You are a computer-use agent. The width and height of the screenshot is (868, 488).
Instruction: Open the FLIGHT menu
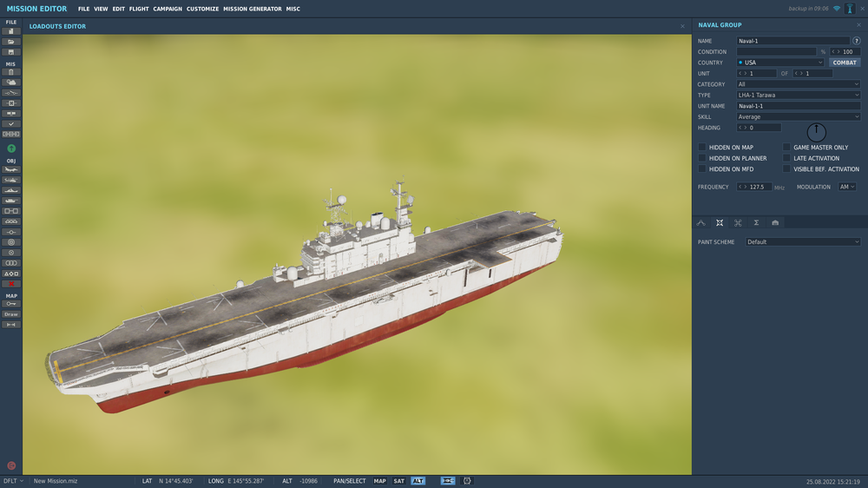[139, 9]
